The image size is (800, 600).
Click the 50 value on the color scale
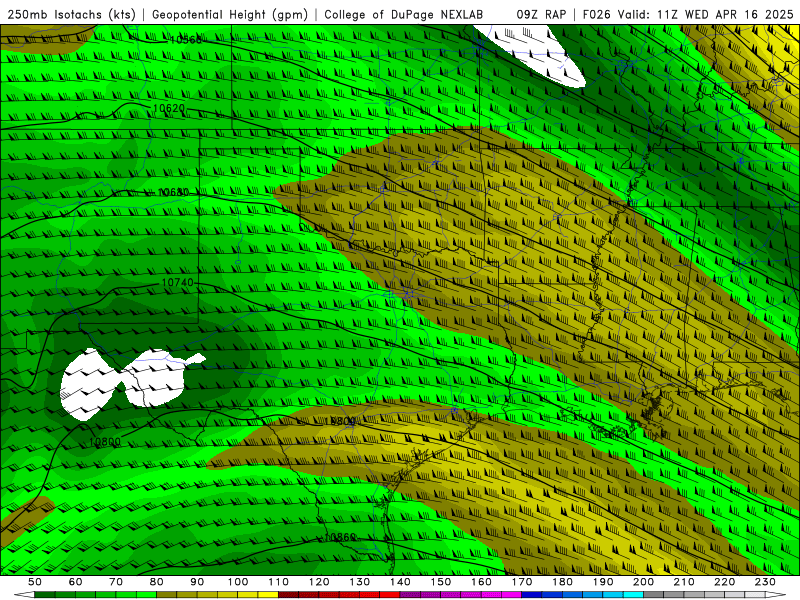click(35, 582)
